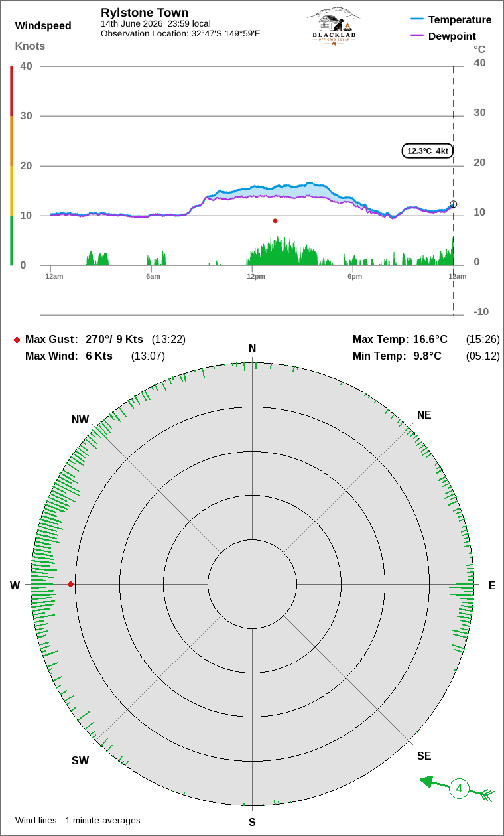504x836 pixels.
Task: Click the wind speed color scale bar
Action: coord(11,166)
